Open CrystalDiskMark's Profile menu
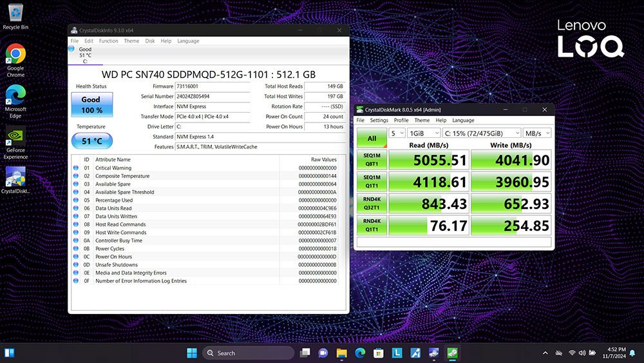Image resolution: width=644 pixels, height=363 pixels. pos(401,121)
